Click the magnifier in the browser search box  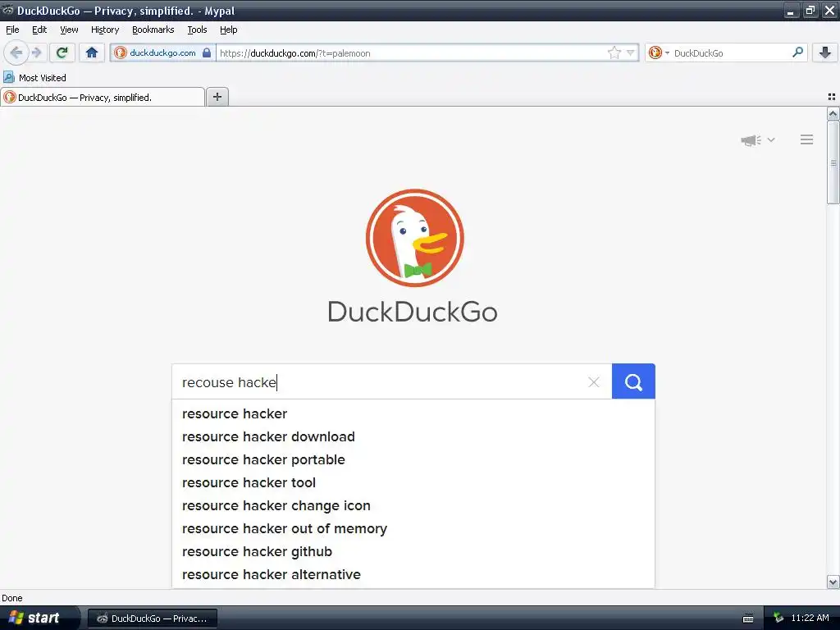click(x=797, y=52)
